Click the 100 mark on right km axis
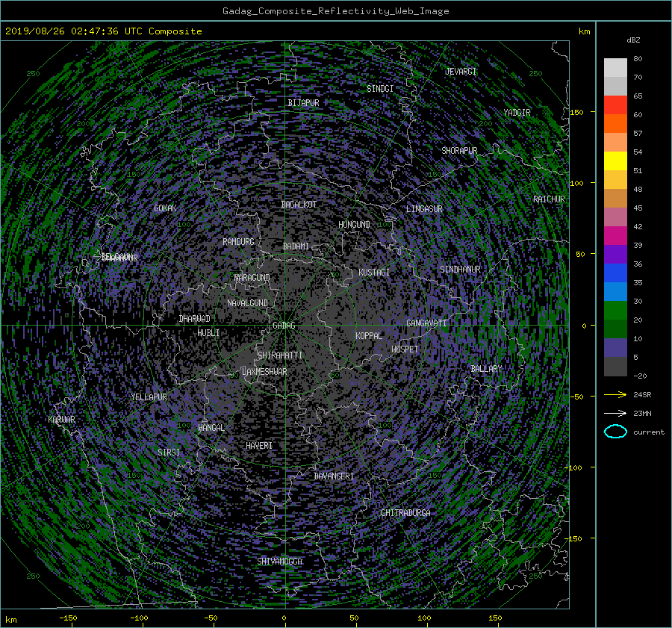Viewport: 672px width, 628px height. (576, 183)
